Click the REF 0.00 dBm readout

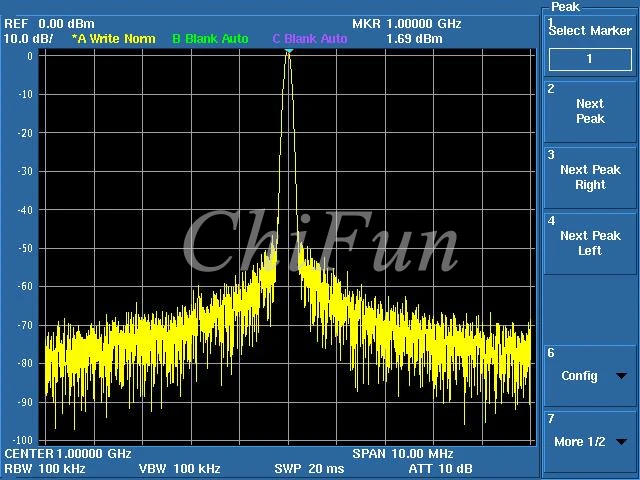pyautogui.click(x=49, y=24)
